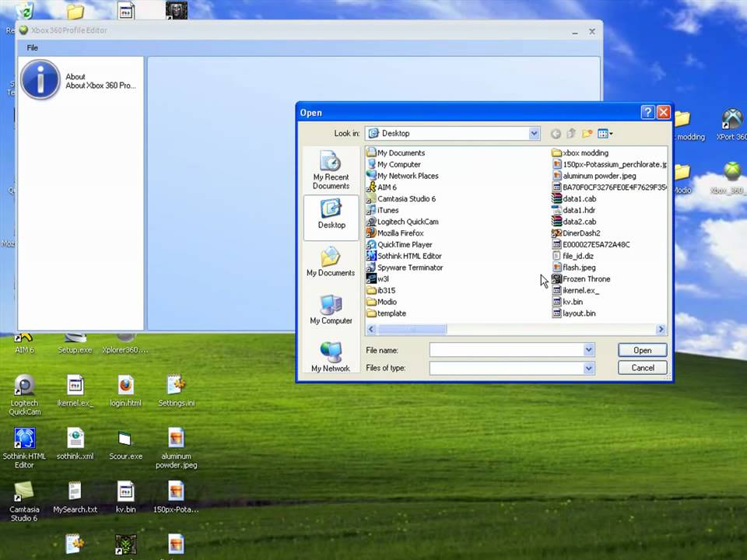Select Camtasia Studio 6 in file list
This screenshot has width=747, height=560.
coord(402,198)
